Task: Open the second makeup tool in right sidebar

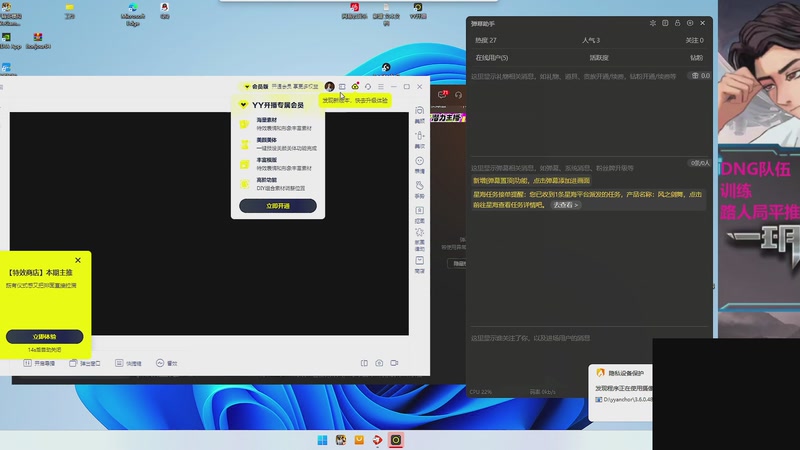Action: (419, 139)
